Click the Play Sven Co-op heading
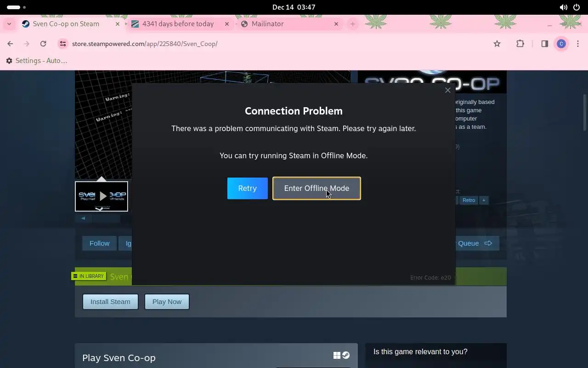588x368 pixels. 119,358
